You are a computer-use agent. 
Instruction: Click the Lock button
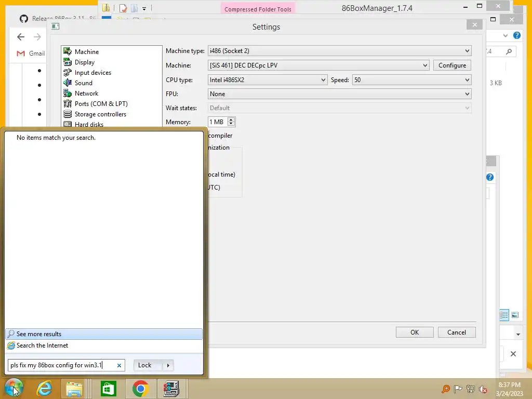[x=148, y=365]
